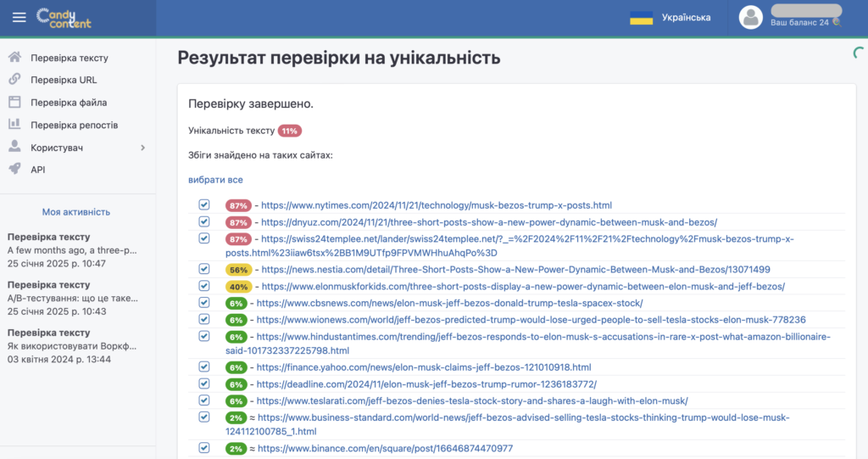The width and height of the screenshot is (868, 459).
Task: Click the balance coin icon
Action: point(837,23)
